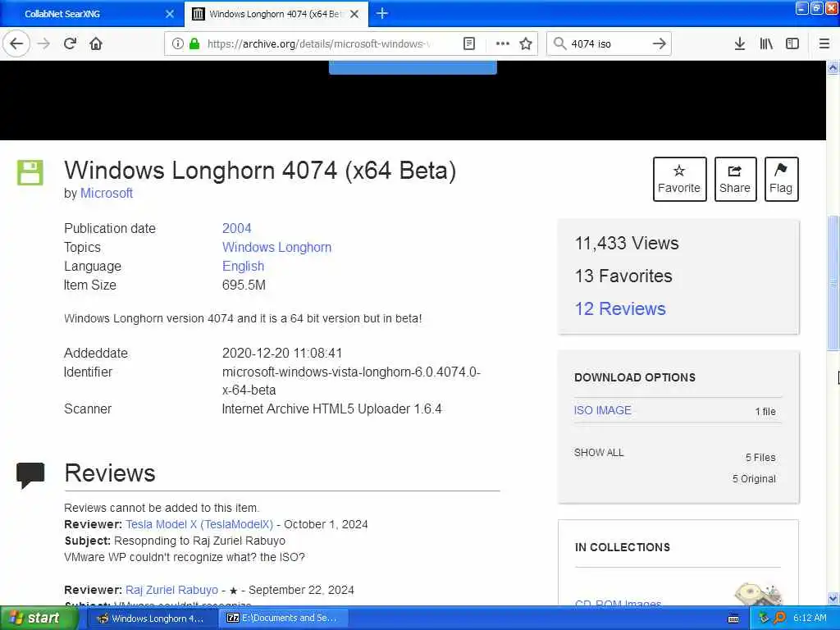
Task: Click the IN COLLECTIONS heading
Action: pos(623,547)
